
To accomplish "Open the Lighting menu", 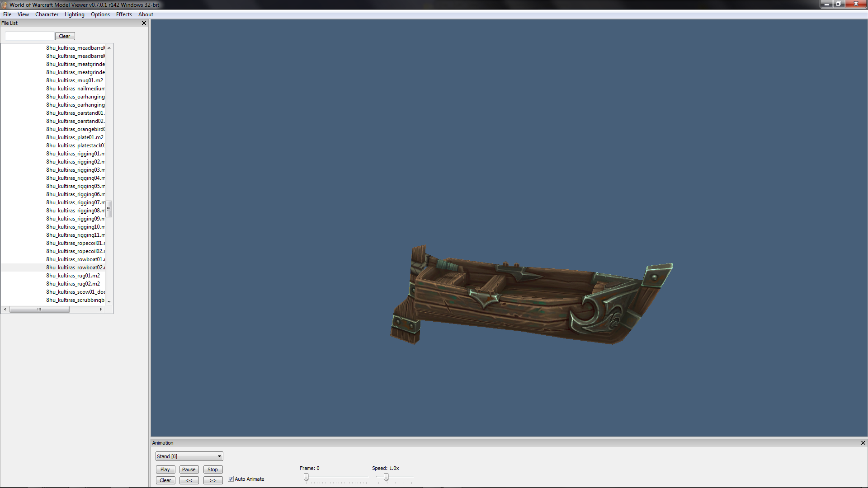I will pos(74,14).
